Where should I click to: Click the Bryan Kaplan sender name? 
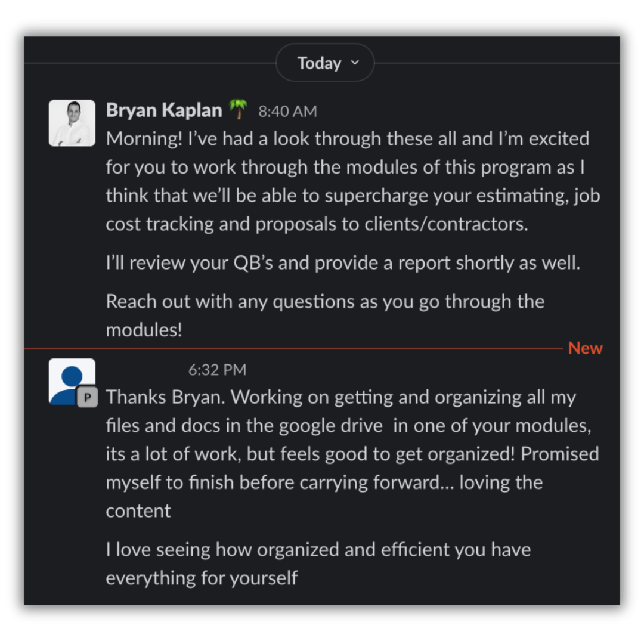click(x=164, y=110)
